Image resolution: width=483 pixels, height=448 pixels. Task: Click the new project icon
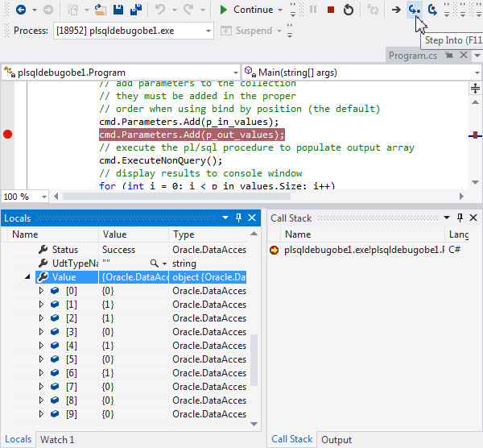(x=73, y=10)
